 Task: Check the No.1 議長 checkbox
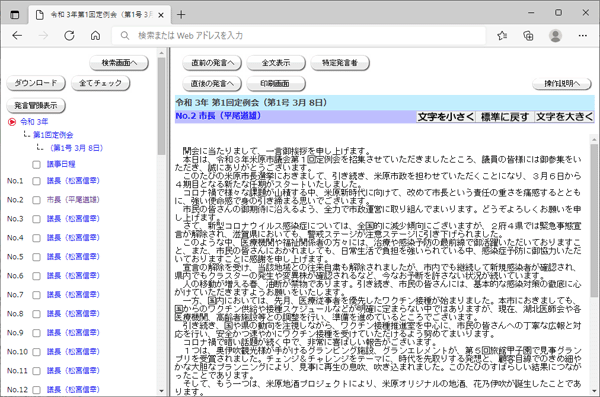click(36, 181)
